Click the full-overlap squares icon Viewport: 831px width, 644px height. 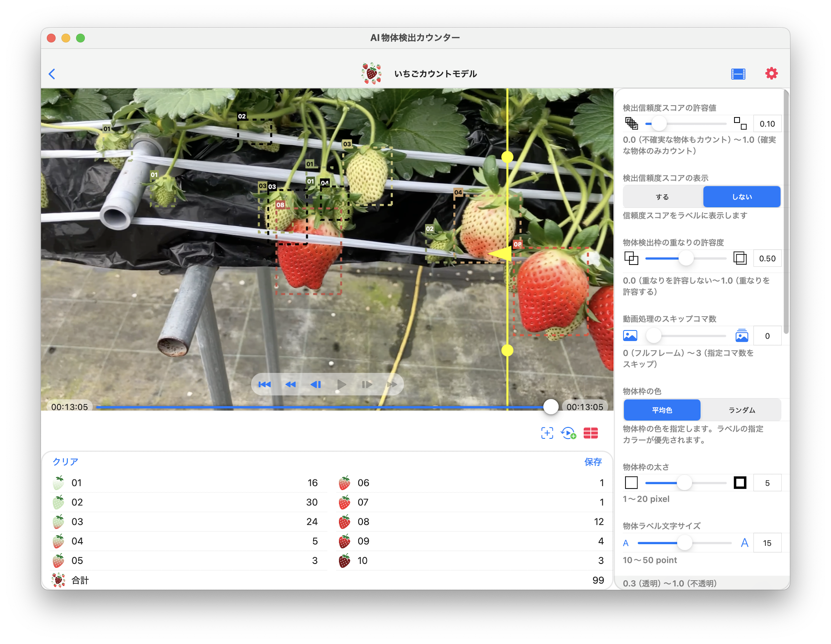tap(740, 258)
